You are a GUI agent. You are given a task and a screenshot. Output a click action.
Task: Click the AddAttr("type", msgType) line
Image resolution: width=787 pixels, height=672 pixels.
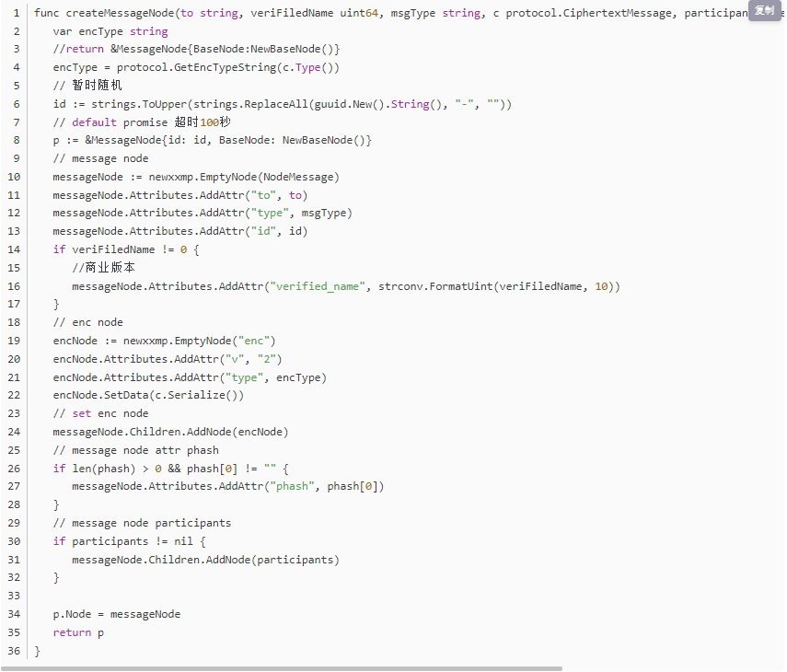(x=203, y=213)
